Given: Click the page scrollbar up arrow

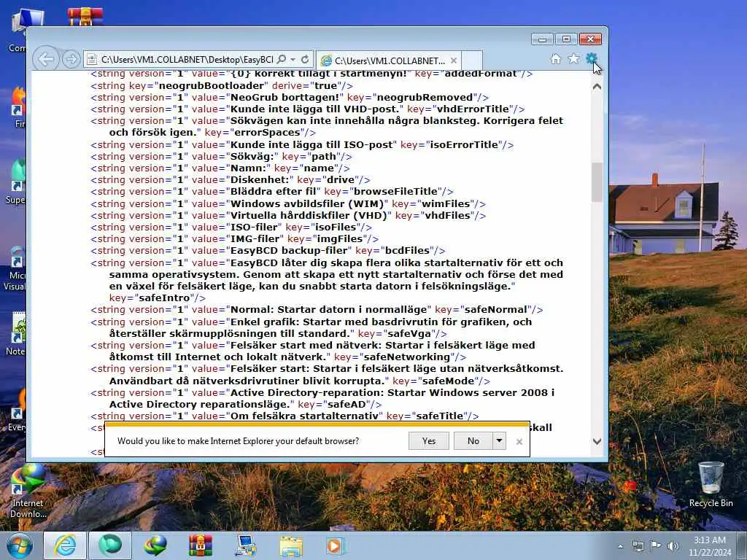Looking at the screenshot, I should [x=597, y=87].
